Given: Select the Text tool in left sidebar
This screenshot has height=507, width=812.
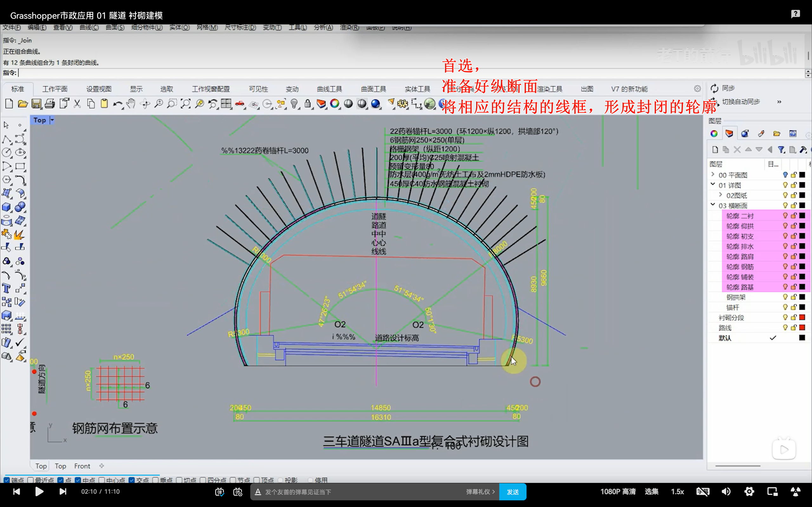Looking at the screenshot, I should tap(6, 288).
